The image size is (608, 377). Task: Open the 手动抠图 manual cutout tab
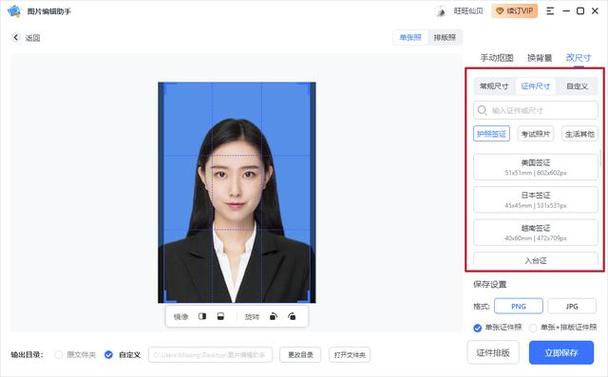[x=497, y=58]
